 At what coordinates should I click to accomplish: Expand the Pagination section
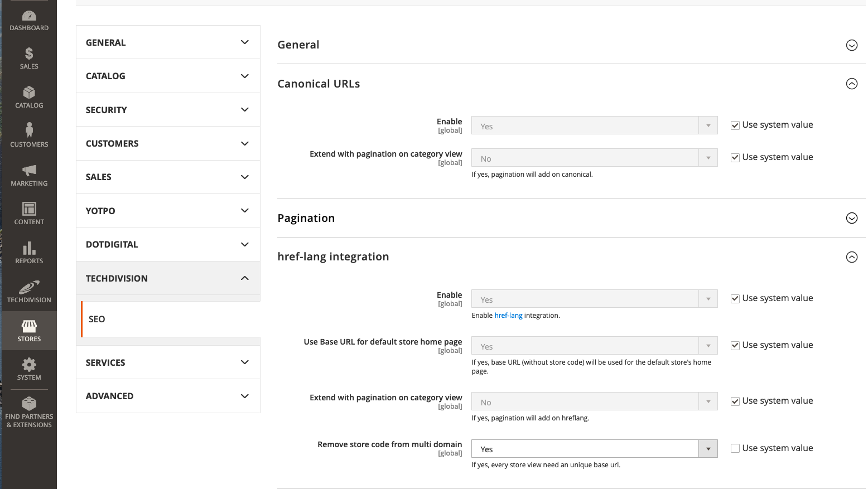coord(852,218)
